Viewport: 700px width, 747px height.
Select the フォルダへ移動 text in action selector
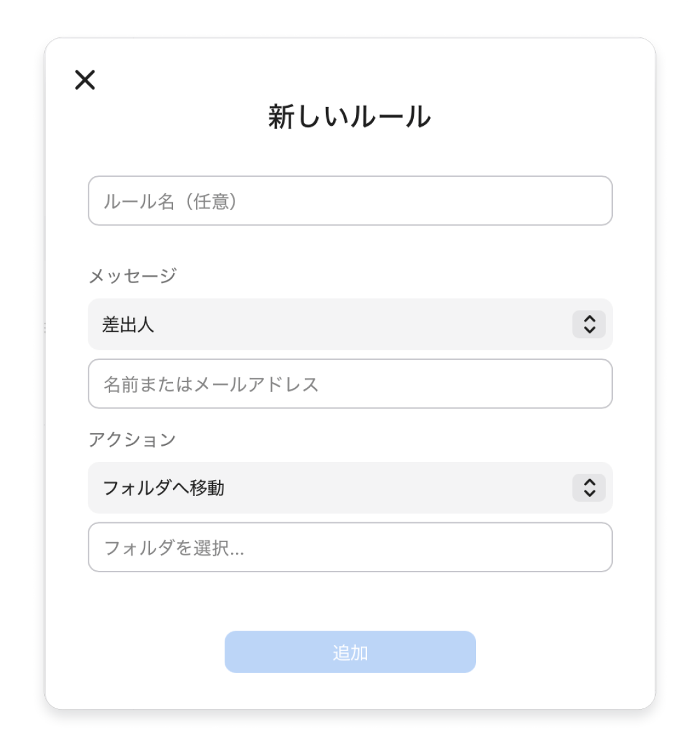pyautogui.click(x=164, y=487)
